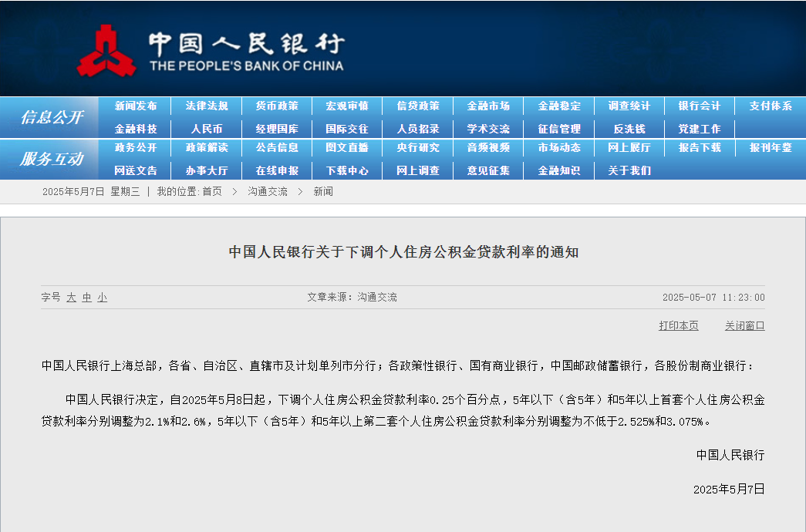Open 公告信息 navigation link
The image size is (806, 532).
click(x=277, y=147)
